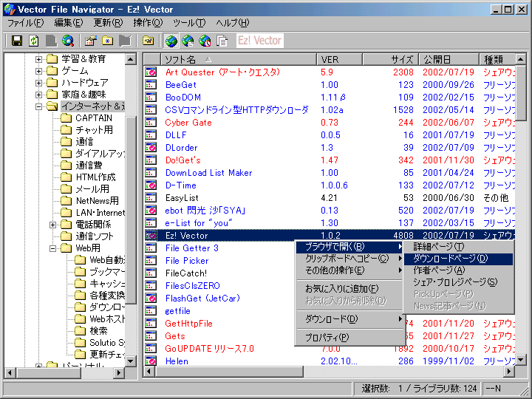Image resolution: width=532 pixels, height=399 pixels.
Task: Select the FilesClsZERO entry
Action: click(x=192, y=286)
